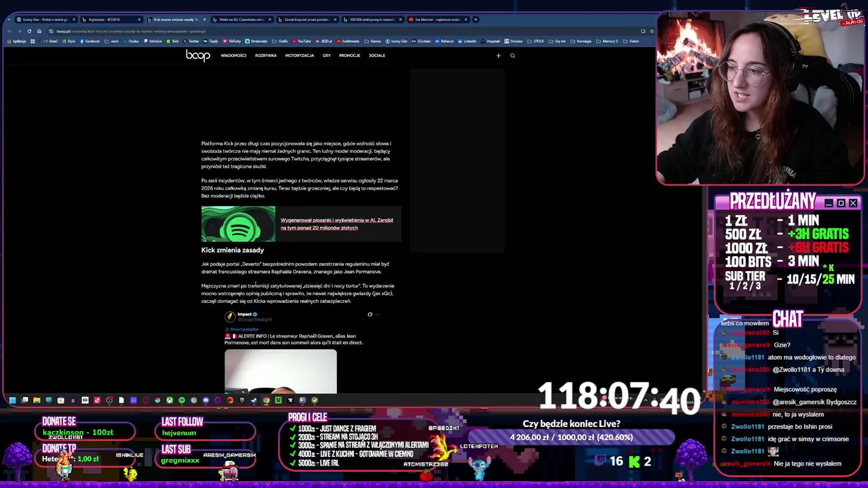Open the Twitter bookmark
Screen dimensions: 868x488
coord(191,41)
